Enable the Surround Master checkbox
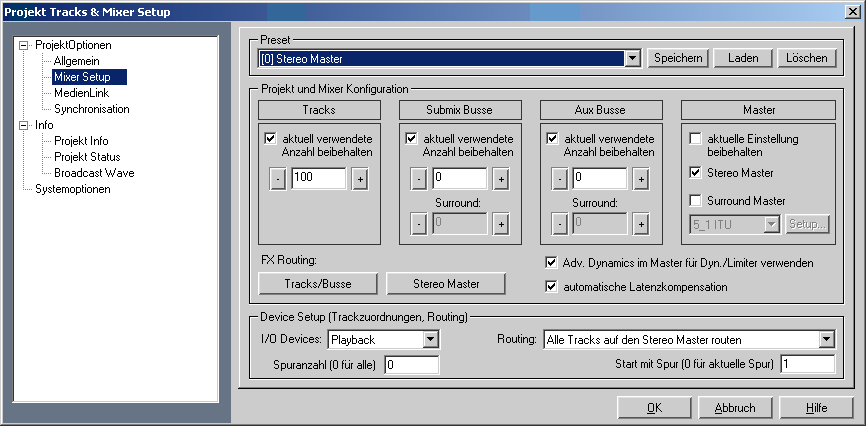This screenshot has height=426, width=866. pyautogui.click(x=696, y=201)
